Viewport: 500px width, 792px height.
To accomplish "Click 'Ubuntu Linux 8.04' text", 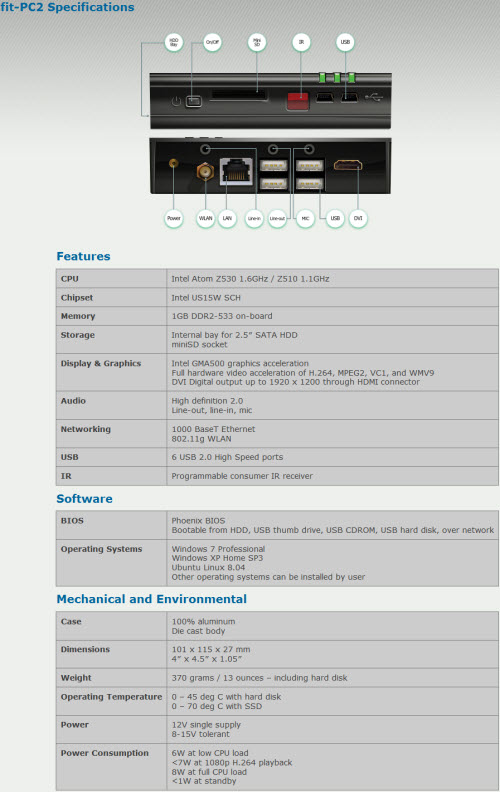I will pos(208,568).
